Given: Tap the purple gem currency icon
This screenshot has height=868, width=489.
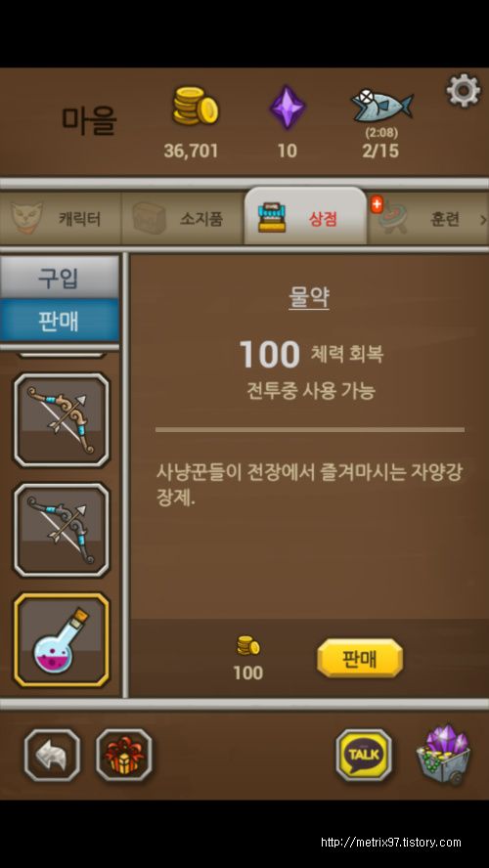Looking at the screenshot, I should point(288,108).
